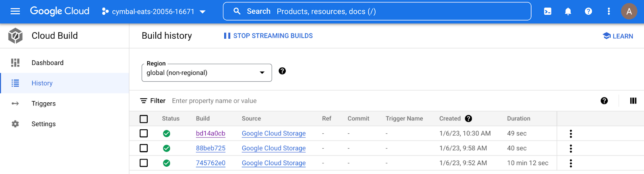644x174 pixels.
Task: Go to Triggers in sidebar
Action: [43, 104]
